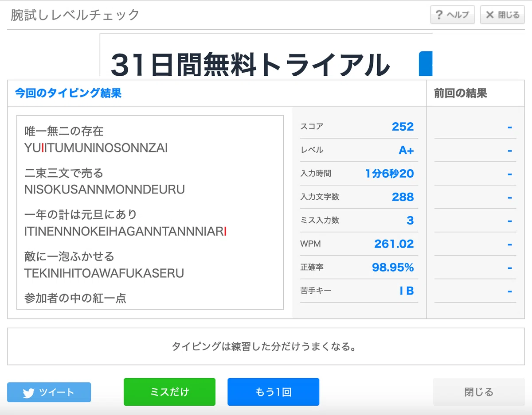Click the 正確率 label
Image resolution: width=532 pixels, height=415 pixels.
click(312, 268)
